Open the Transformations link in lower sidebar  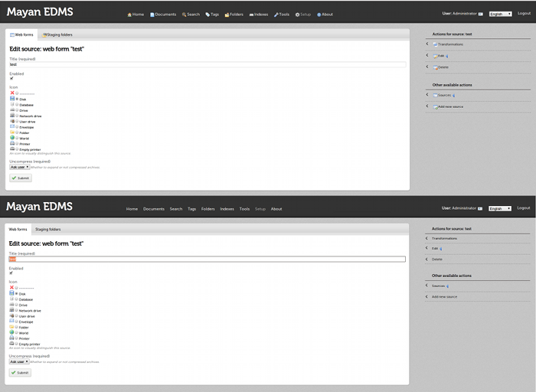tap(444, 239)
